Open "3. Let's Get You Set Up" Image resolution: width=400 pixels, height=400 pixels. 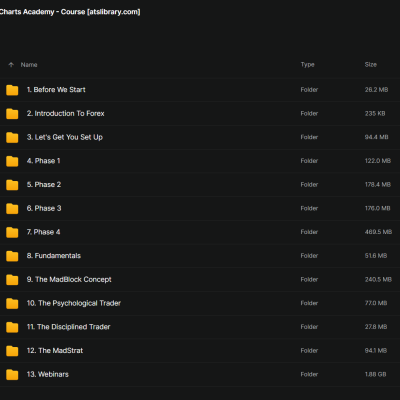(65, 137)
